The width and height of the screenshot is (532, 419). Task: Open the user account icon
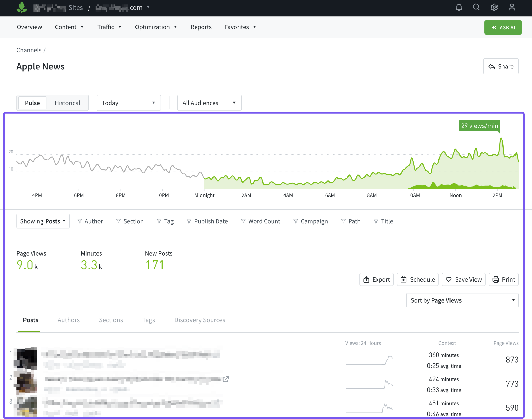(512, 7)
